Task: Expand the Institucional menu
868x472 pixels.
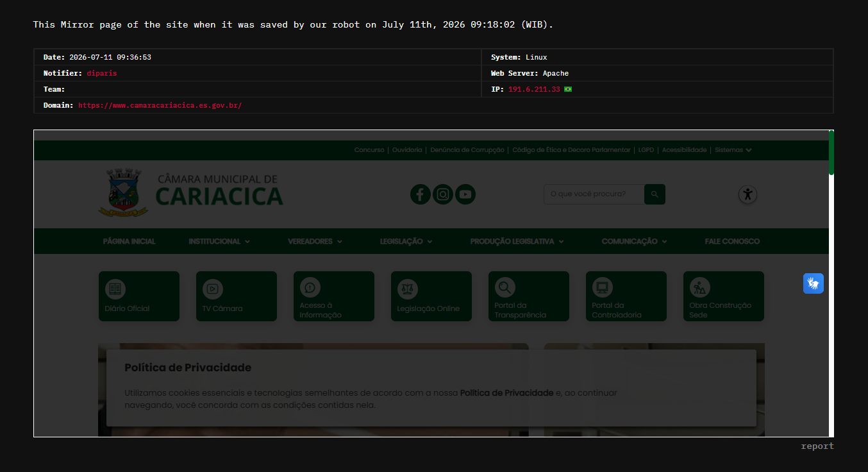Action: tap(219, 241)
